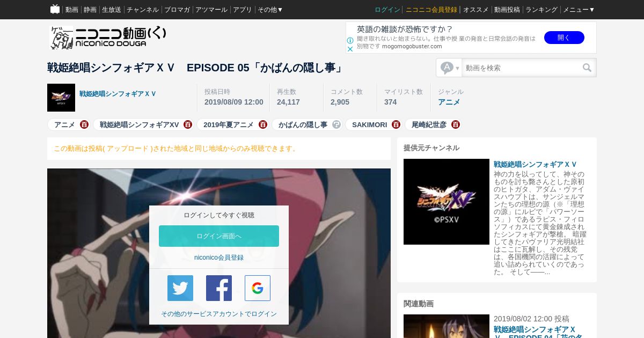Open the 静画 menu item

tap(90, 10)
